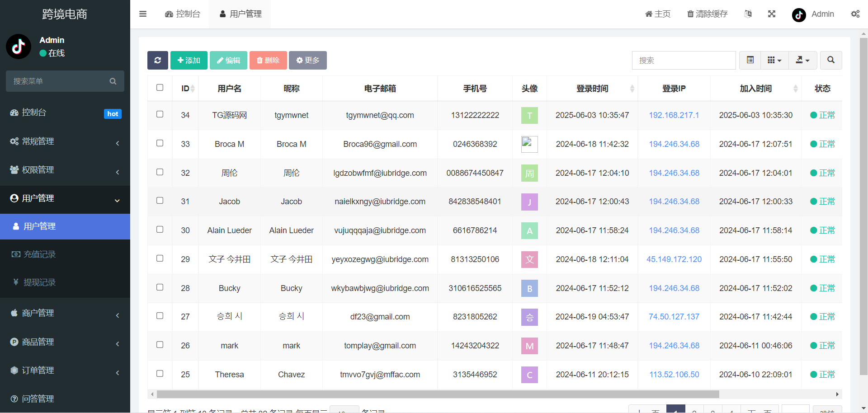This screenshot has height=413, width=868.
Task: Switch to the 控制台 tab
Action: click(183, 14)
